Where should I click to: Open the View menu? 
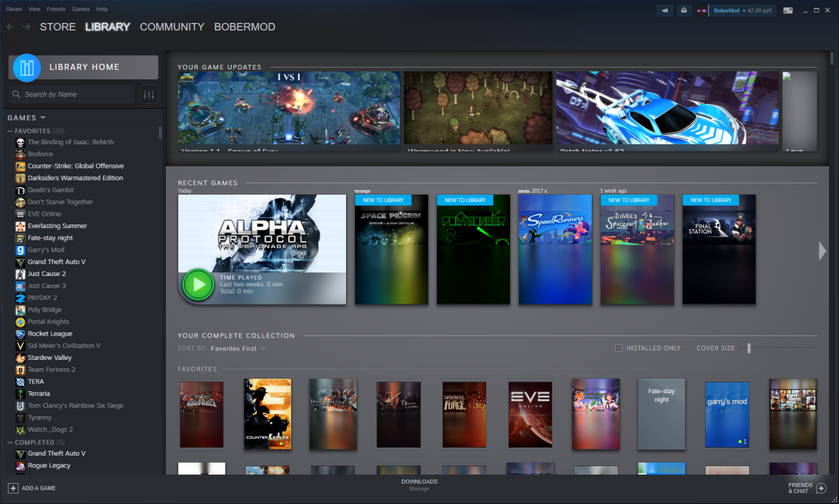34,9
